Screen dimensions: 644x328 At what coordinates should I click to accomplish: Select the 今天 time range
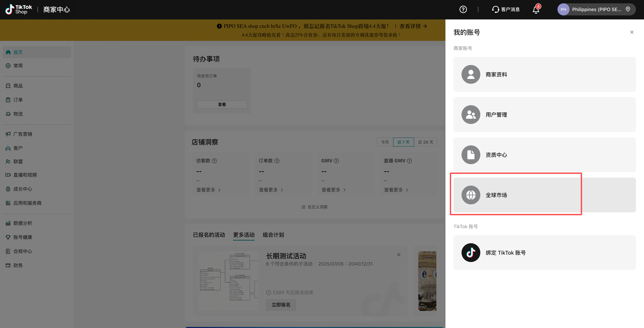coord(385,142)
